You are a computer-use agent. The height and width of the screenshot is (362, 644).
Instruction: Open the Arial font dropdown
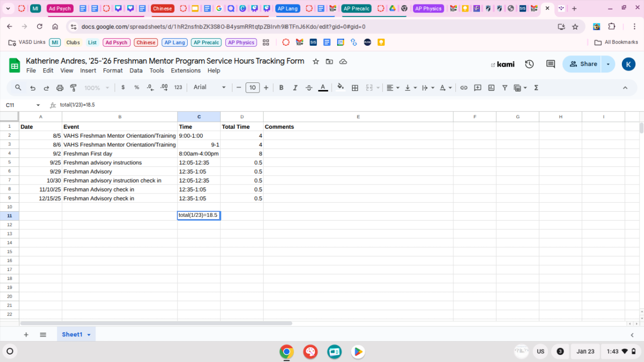pos(210,87)
